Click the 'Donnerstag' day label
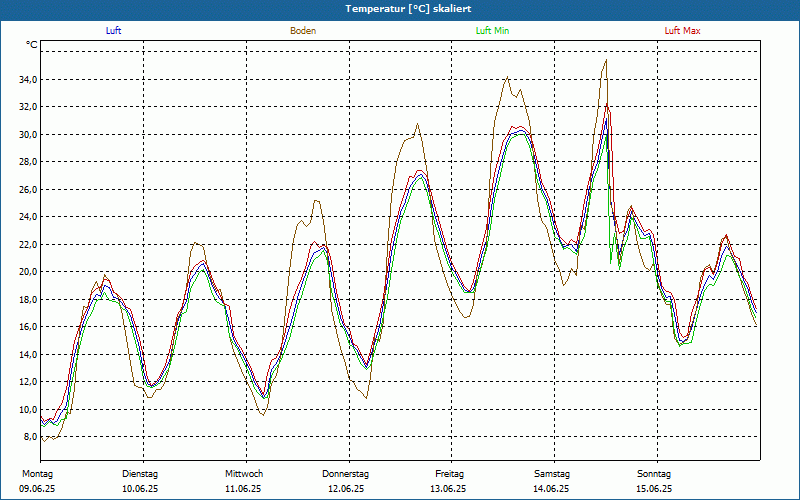Image resolution: width=800 pixels, height=500 pixels. click(345, 474)
